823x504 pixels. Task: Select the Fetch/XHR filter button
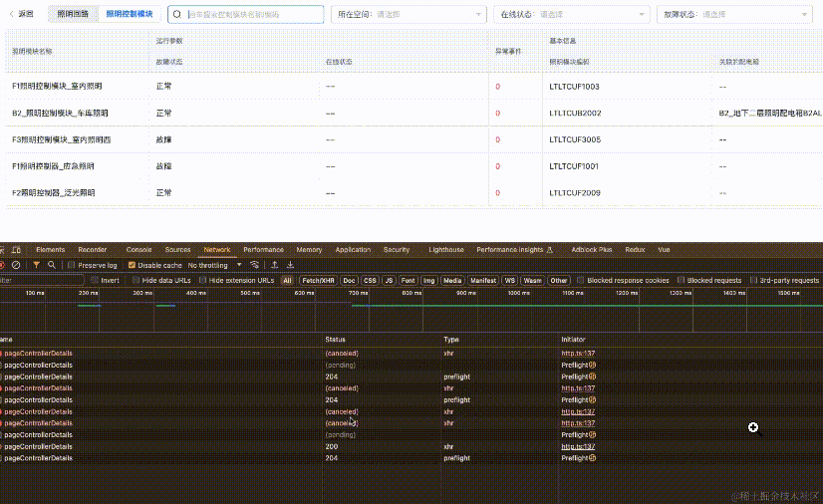(318, 281)
